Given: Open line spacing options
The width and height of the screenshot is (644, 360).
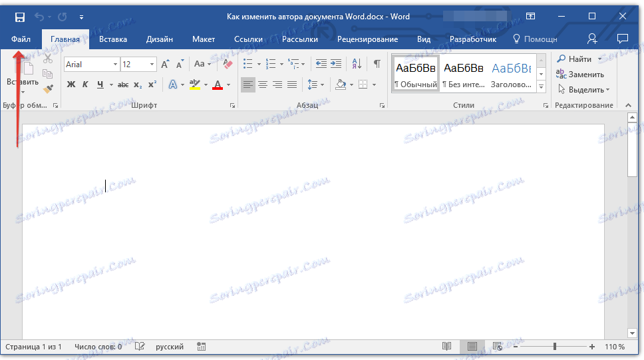Looking at the screenshot, I should pos(312,85).
